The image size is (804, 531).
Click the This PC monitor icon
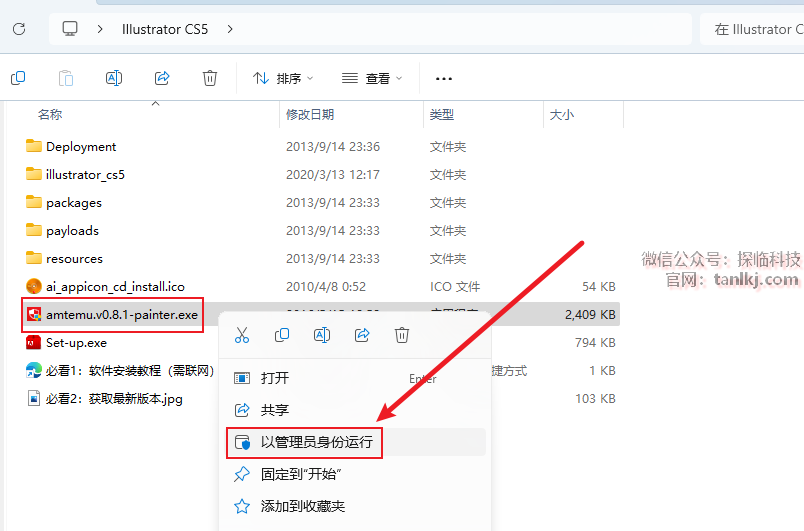70,29
